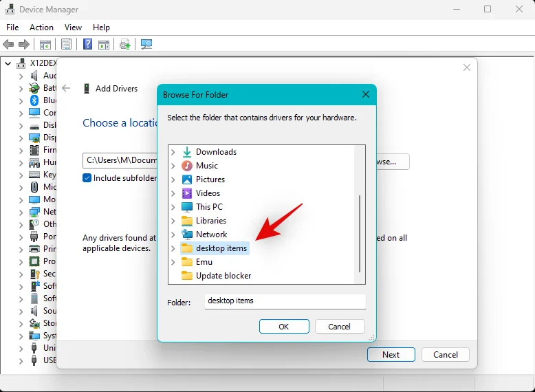Image resolution: width=535 pixels, height=392 pixels.
Task: Select the Downloads folder icon
Action: [187, 152]
